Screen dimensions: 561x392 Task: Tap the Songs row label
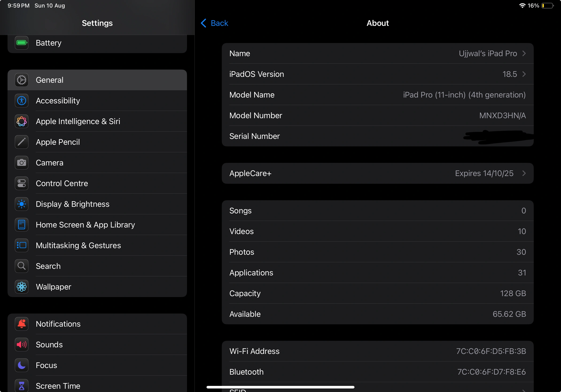click(240, 211)
